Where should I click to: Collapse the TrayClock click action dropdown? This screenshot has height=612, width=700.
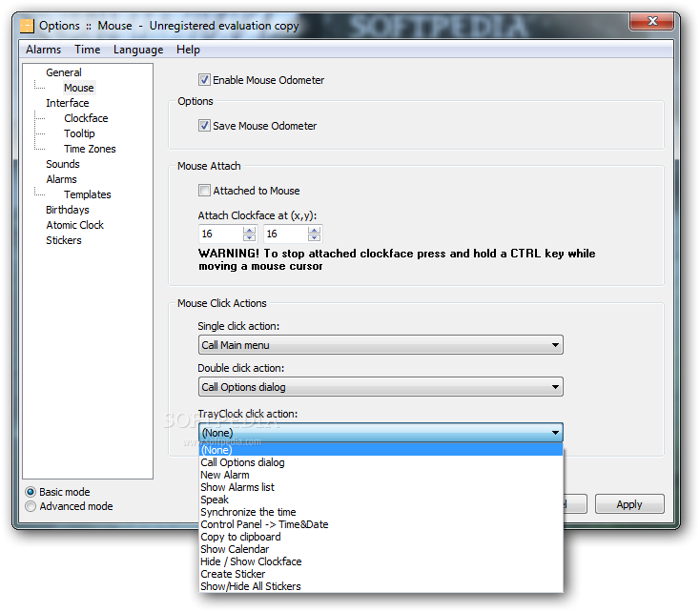coord(381,433)
